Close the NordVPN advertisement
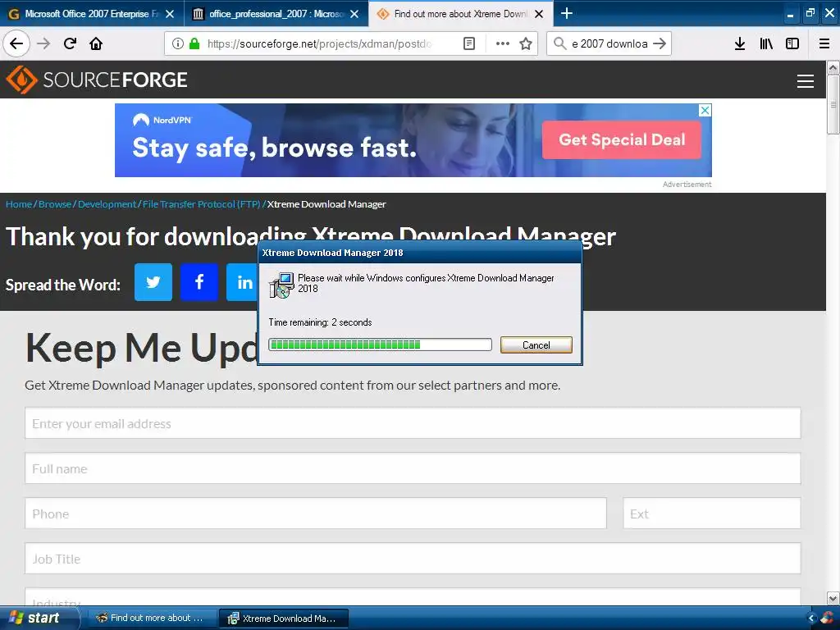The width and height of the screenshot is (840, 630). coord(705,110)
